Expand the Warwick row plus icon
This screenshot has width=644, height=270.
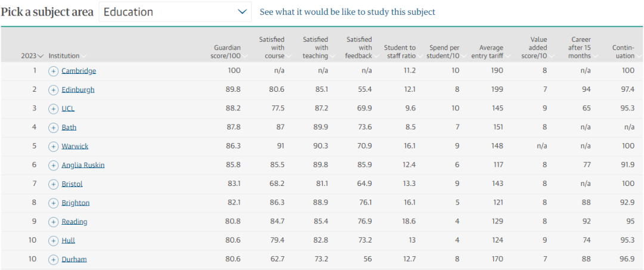point(53,146)
